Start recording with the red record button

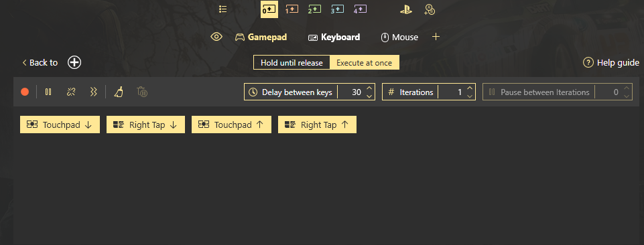pos(25,92)
